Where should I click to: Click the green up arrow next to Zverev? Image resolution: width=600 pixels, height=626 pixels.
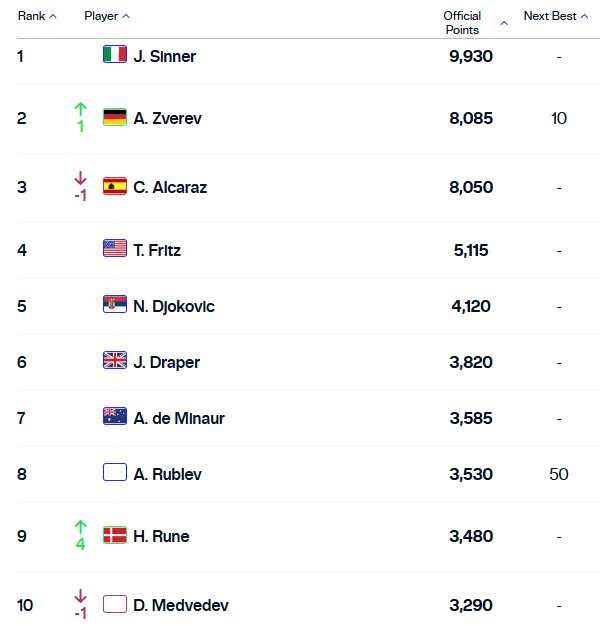click(81, 109)
